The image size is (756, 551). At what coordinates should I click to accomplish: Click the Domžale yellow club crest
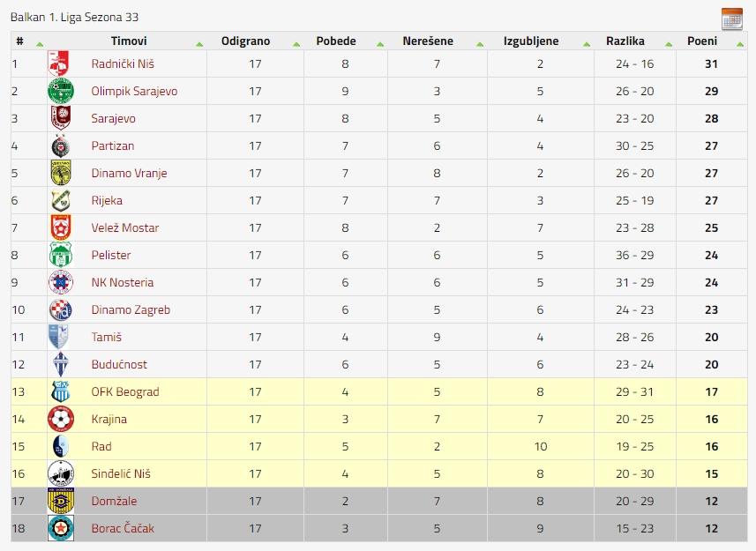pyautogui.click(x=61, y=501)
